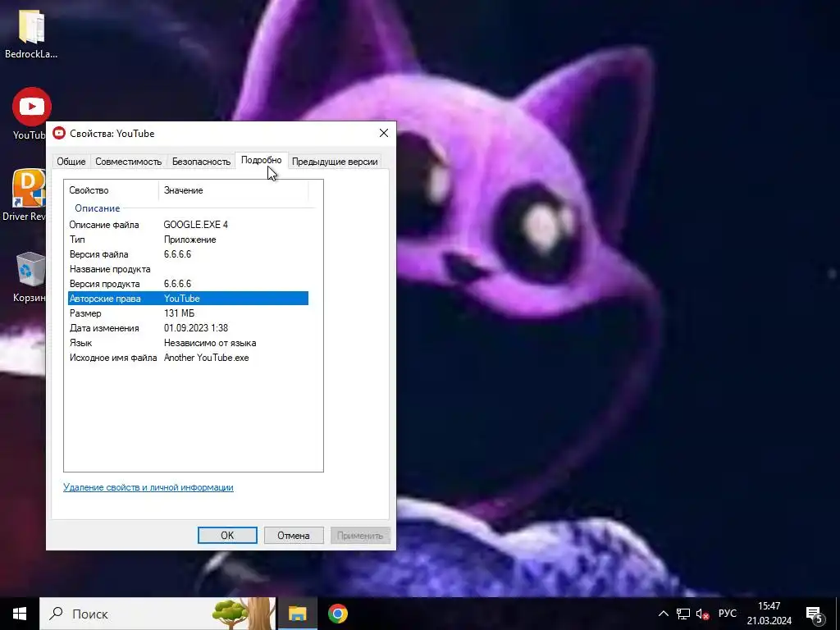Click the taskbar search box Поиск
The image size is (840, 630).
(x=157, y=614)
